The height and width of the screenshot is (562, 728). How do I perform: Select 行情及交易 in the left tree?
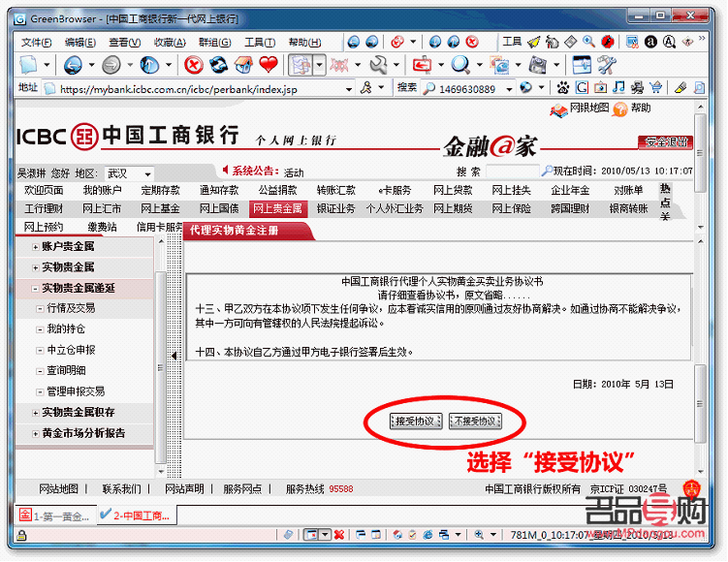point(71,308)
